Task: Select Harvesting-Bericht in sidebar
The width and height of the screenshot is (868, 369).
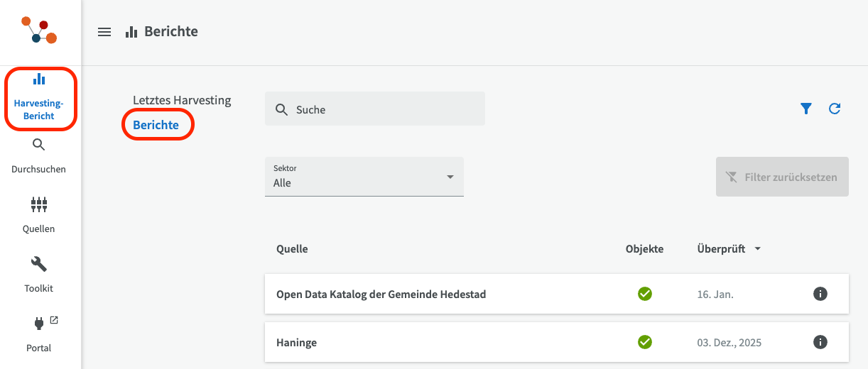Action: tap(39, 98)
